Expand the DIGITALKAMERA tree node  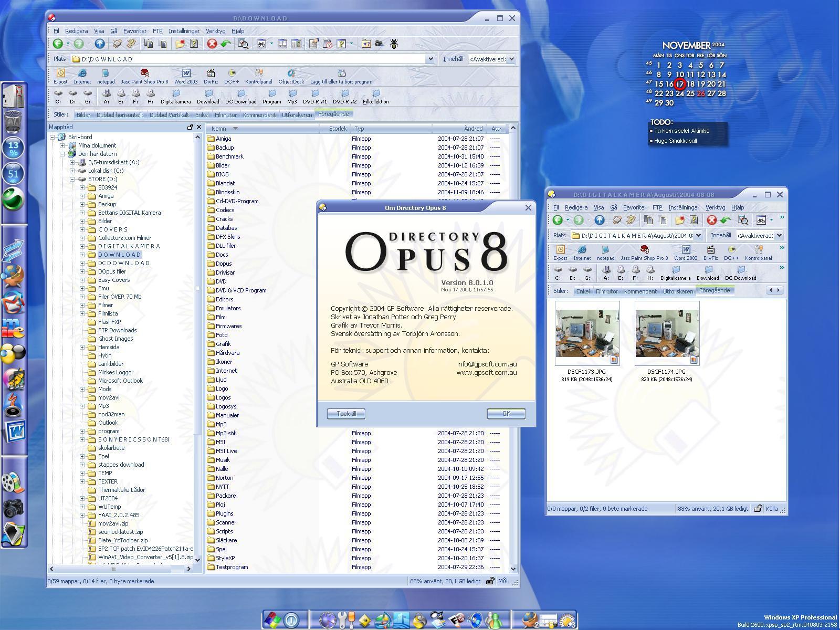click(x=82, y=246)
